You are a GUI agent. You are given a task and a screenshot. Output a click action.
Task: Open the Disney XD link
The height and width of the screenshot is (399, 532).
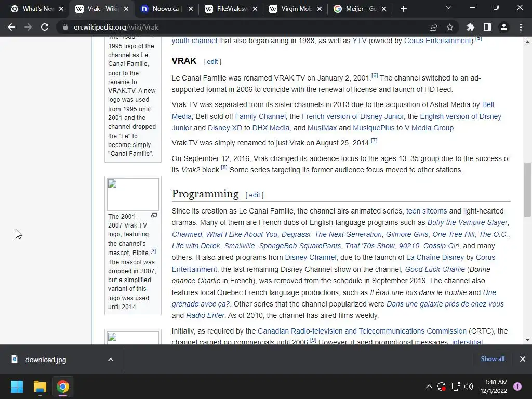pyautogui.click(x=224, y=128)
